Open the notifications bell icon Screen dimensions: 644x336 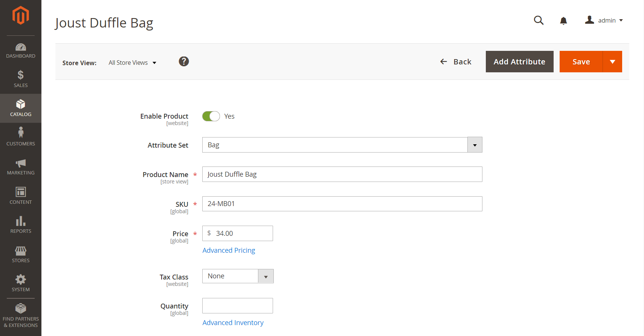(563, 21)
